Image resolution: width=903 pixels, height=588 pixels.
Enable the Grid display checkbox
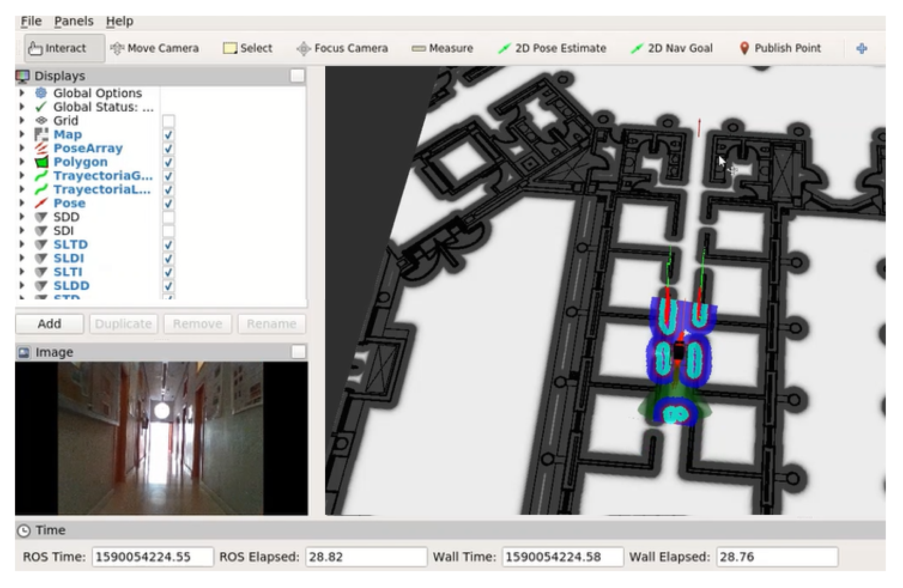[x=168, y=121]
